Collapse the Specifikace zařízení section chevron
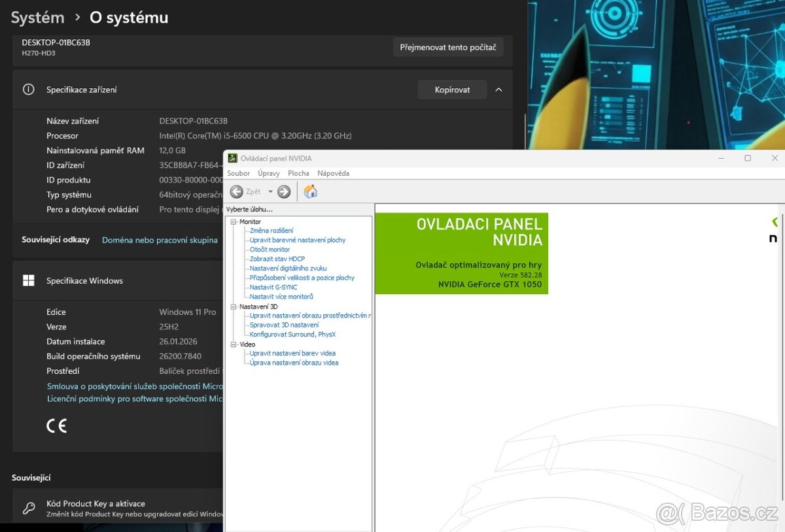This screenshot has height=532, width=785. [498, 90]
